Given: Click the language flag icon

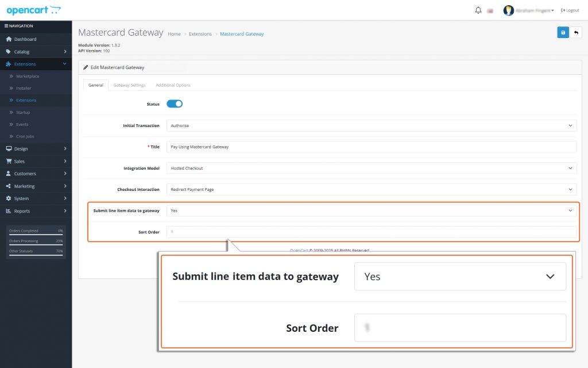Looking at the screenshot, I should coord(490,10).
